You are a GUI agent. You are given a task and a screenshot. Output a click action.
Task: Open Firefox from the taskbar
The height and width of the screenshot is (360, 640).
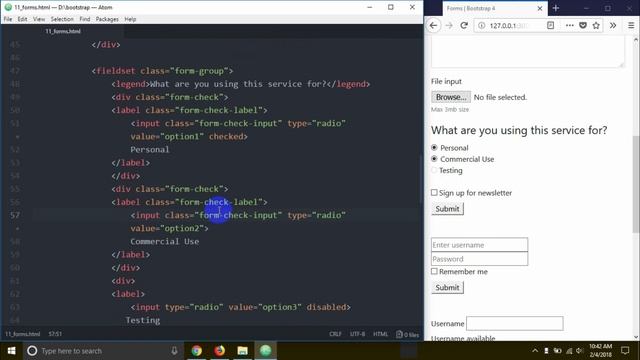point(220,351)
